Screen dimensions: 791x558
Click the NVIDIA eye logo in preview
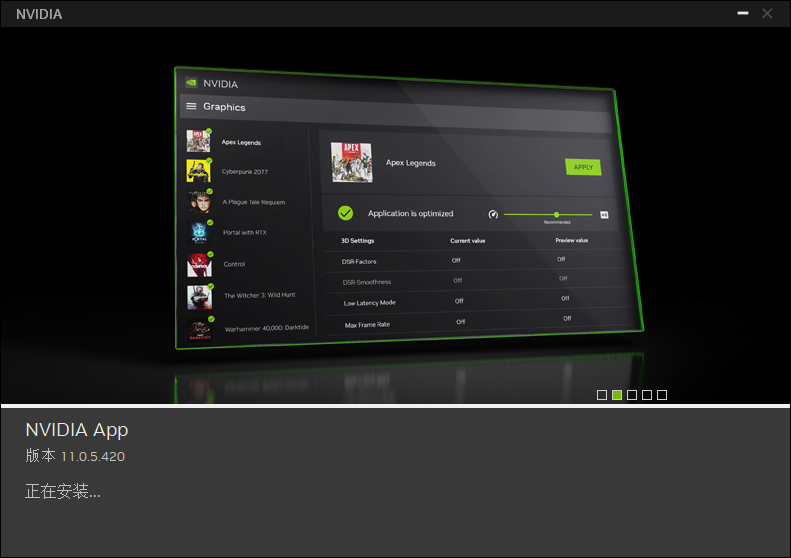click(191, 82)
